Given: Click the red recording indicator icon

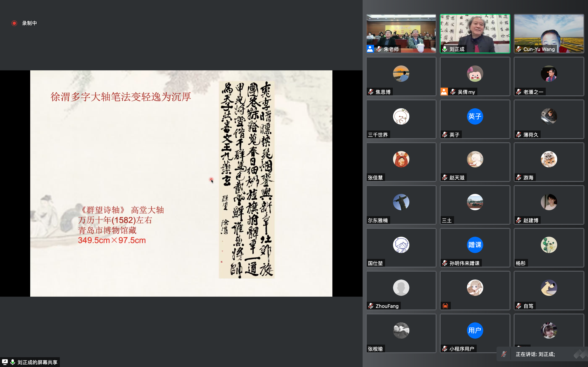Looking at the screenshot, I should point(14,23).
